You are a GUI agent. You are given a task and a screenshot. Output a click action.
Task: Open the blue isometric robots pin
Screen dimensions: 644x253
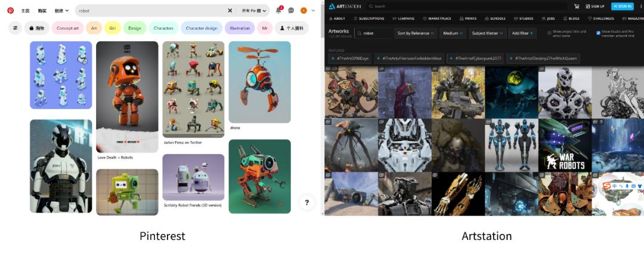pos(61,75)
